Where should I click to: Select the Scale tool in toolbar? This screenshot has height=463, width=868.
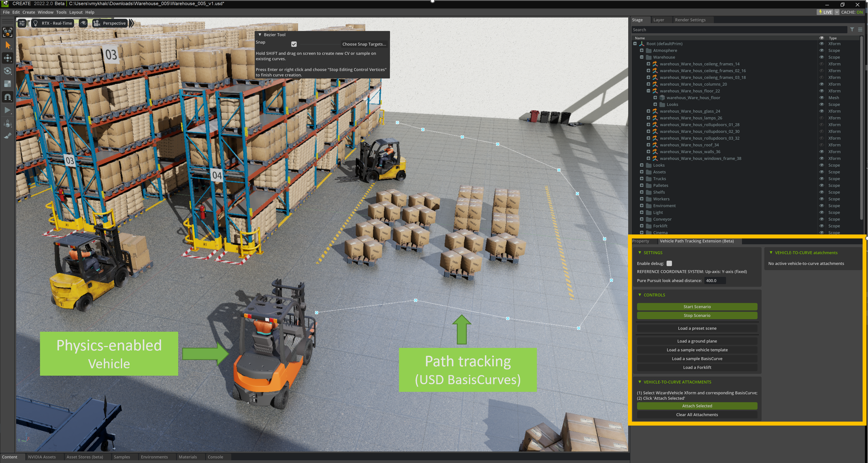7,84
